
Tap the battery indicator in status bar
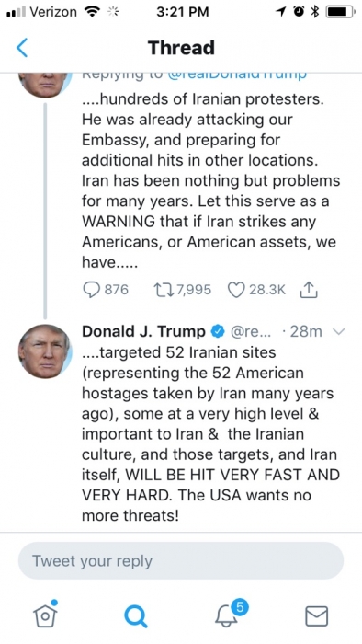click(x=341, y=12)
